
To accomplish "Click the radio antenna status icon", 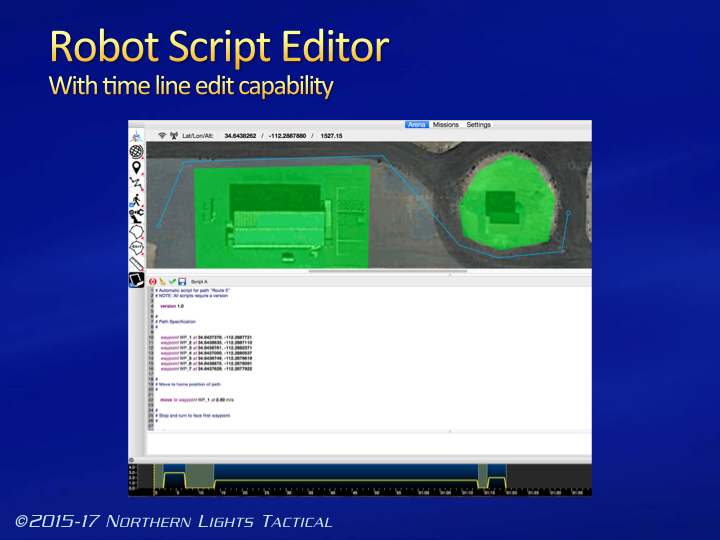I will pos(173,135).
